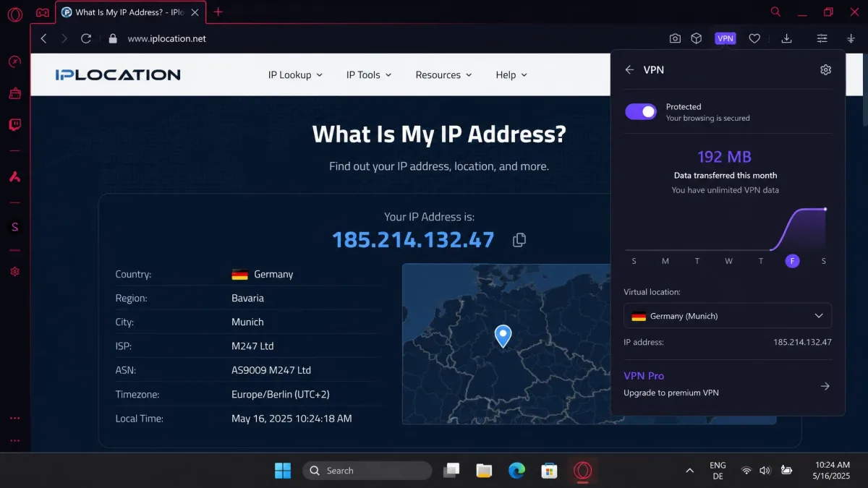The width and height of the screenshot is (868, 488).
Task: Click the large 185.214.132.47 address
Action: coord(413,239)
